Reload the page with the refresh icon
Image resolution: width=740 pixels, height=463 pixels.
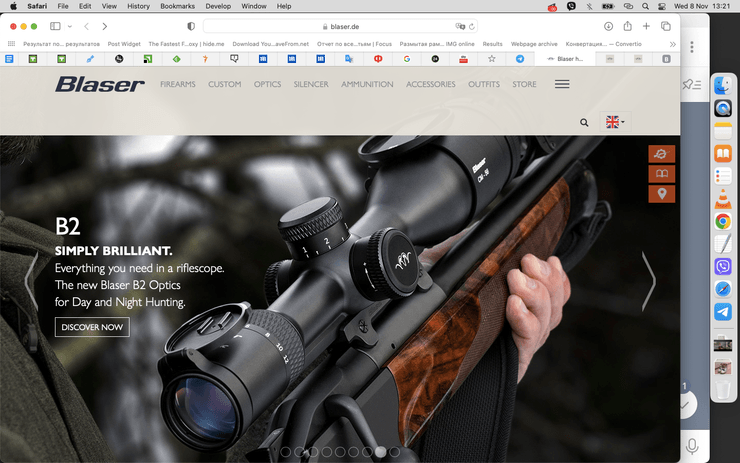point(471,26)
